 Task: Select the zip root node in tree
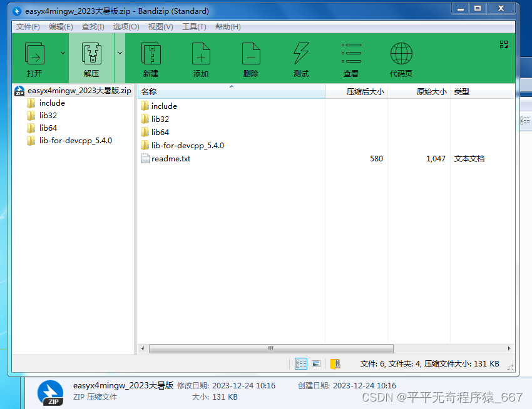click(73, 91)
